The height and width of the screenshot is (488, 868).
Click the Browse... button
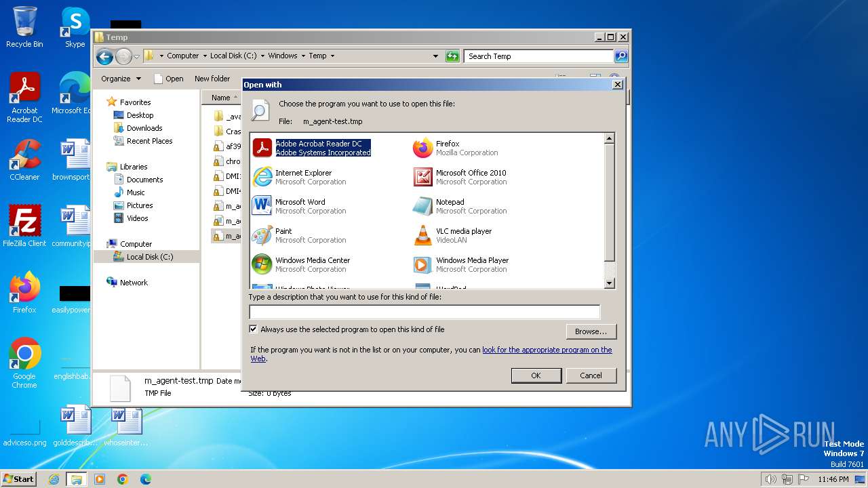click(591, 331)
